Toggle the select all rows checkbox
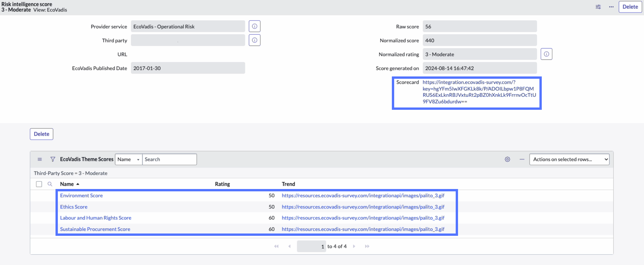Screen dimensions: 644x265 [x=39, y=184]
